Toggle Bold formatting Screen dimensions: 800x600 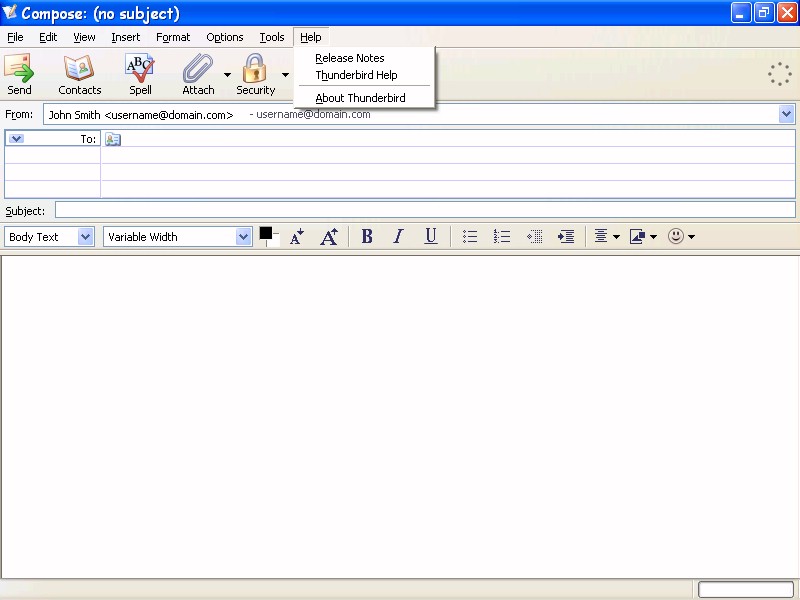click(367, 236)
